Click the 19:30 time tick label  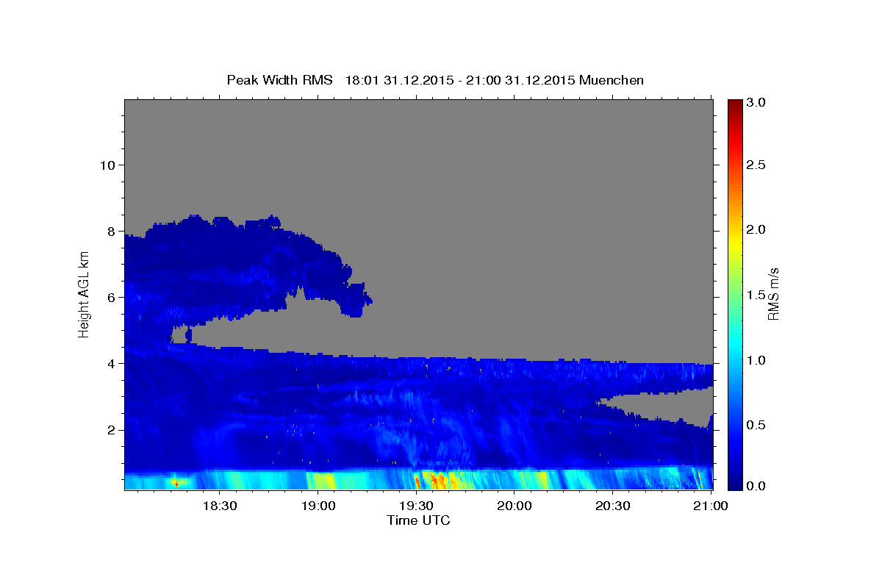[416, 506]
